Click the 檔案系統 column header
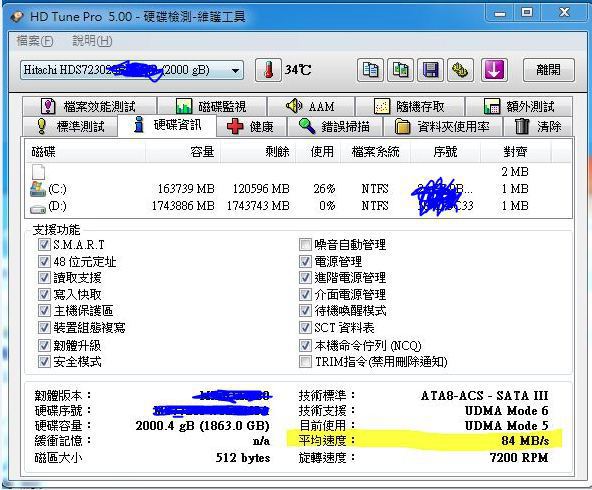Viewport: 592px width, 490px height. click(x=375, y=152)
